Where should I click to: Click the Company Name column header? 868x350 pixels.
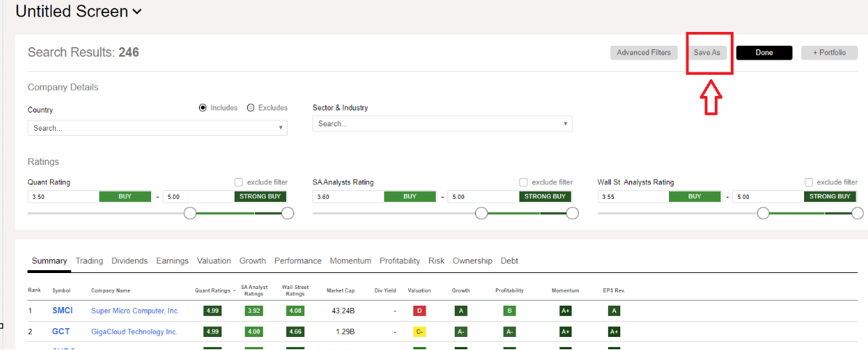pyautogui.click(x=110, y=290)
